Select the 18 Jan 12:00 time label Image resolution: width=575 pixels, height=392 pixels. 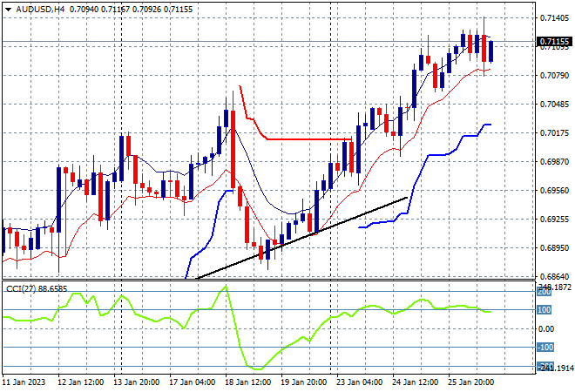(x=248, y=382)
